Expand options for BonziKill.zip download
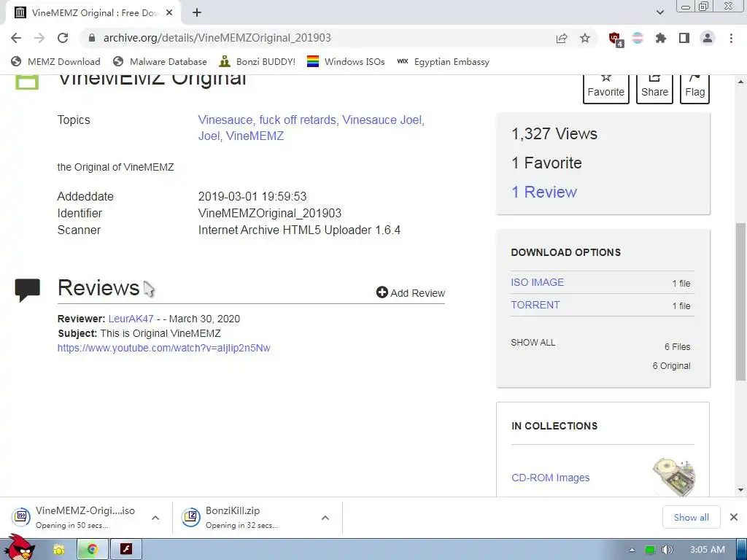Screen dimensions: 747x560 tap(325, 518)
